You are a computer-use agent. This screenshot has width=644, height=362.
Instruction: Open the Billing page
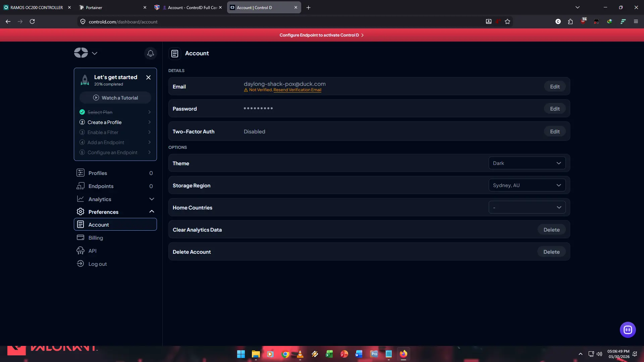pyautogui.click(x=115, y=238)
